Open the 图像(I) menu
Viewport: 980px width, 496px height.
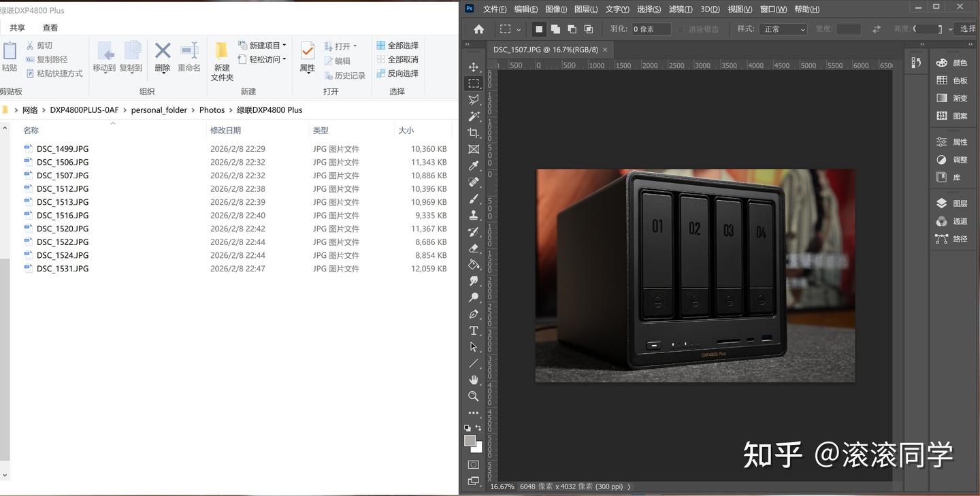[x=556, y=9]
